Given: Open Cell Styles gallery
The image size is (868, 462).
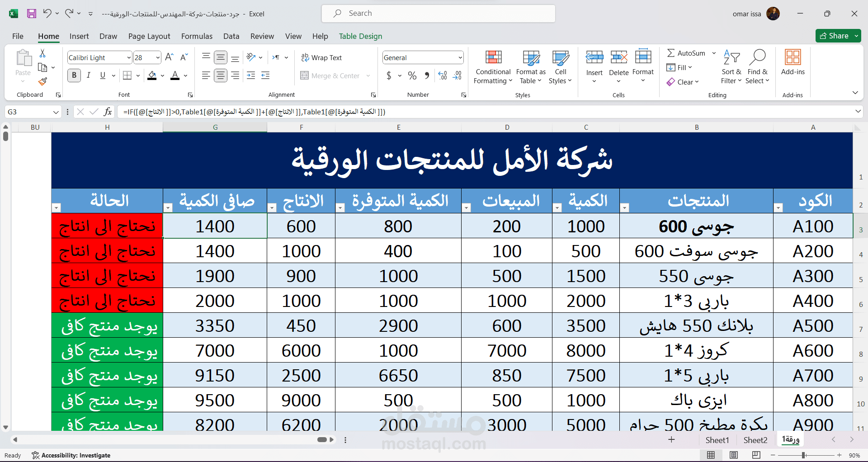Looking at the screenshot, I should tap(560, 67).
